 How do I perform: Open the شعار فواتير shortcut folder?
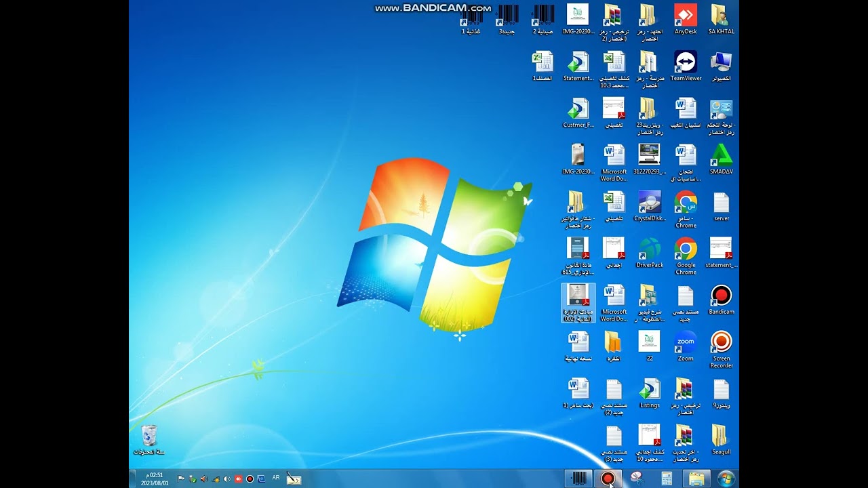coord(578,209)
